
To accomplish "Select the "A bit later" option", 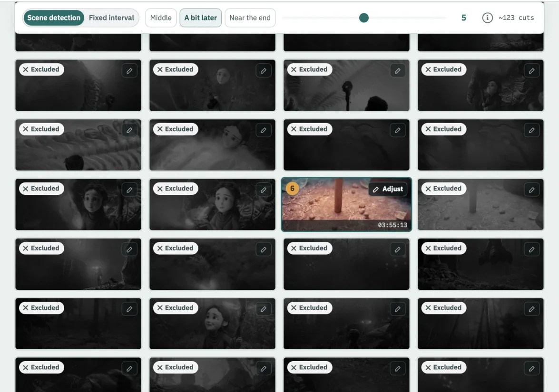I will (200, 18).
